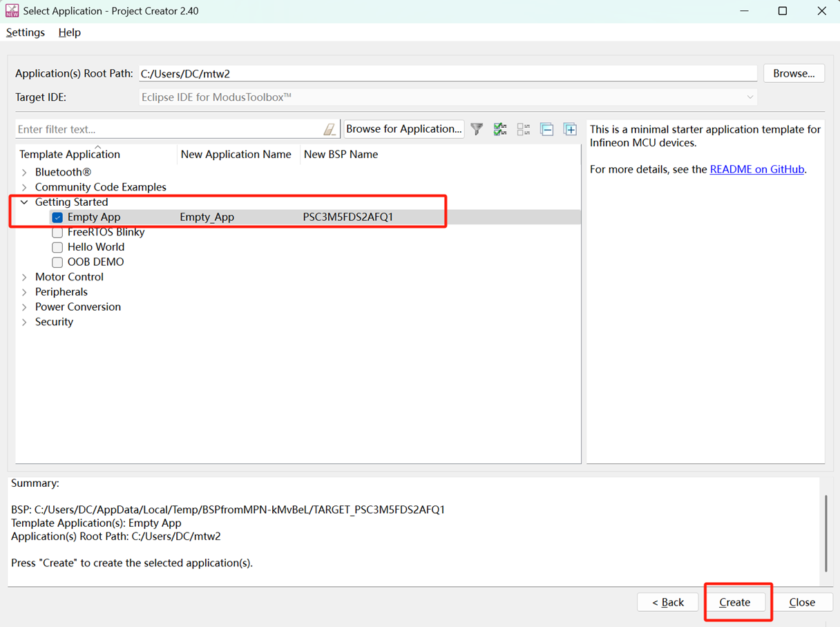Click the Enter filter text field
This screenshot has height=627, width=840.
coord(166,129)
